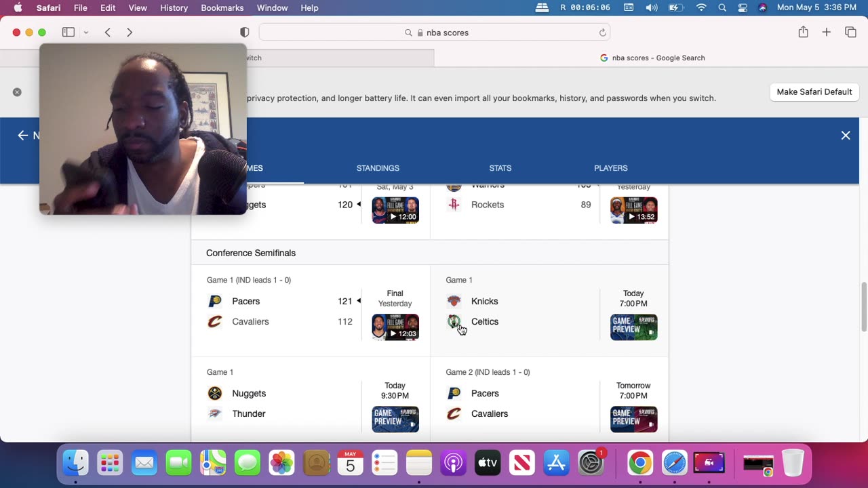Screen dimensions: 868x488
Task: Open System Settings from the Dock
Action: coord(591,463)
